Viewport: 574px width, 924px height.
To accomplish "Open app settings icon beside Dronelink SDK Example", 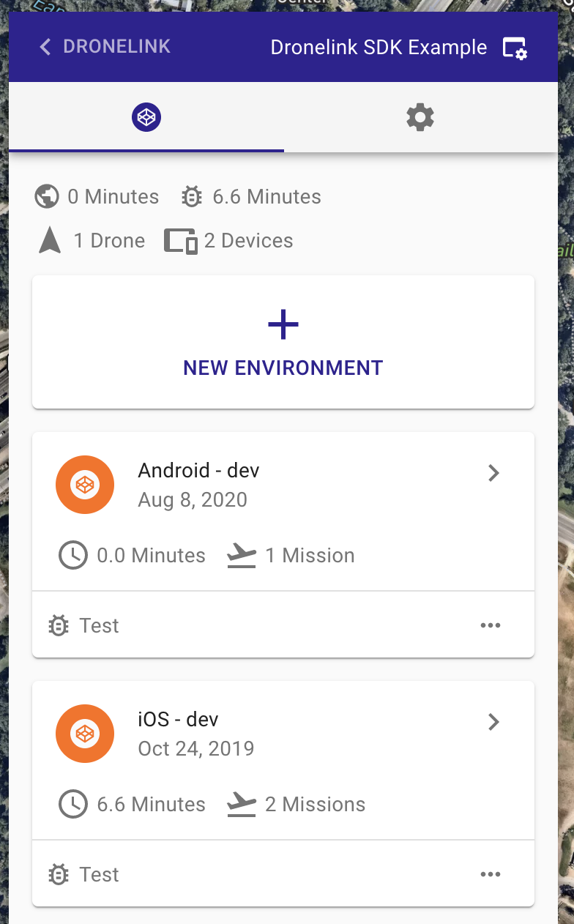I will pos(515,48).
